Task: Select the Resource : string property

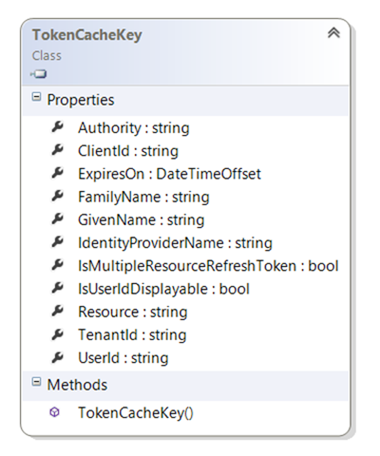Action: tap(133, 312)
